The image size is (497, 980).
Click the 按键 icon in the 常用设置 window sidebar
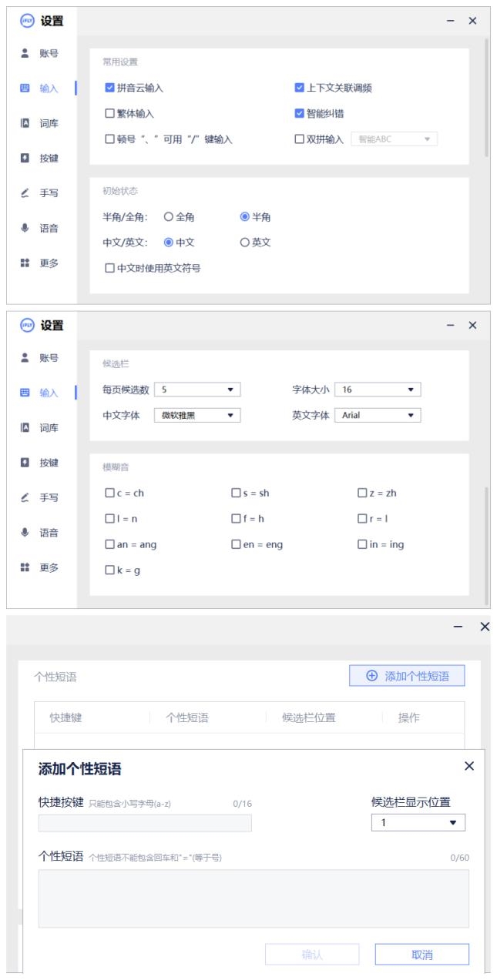click(x=24, y=158)
